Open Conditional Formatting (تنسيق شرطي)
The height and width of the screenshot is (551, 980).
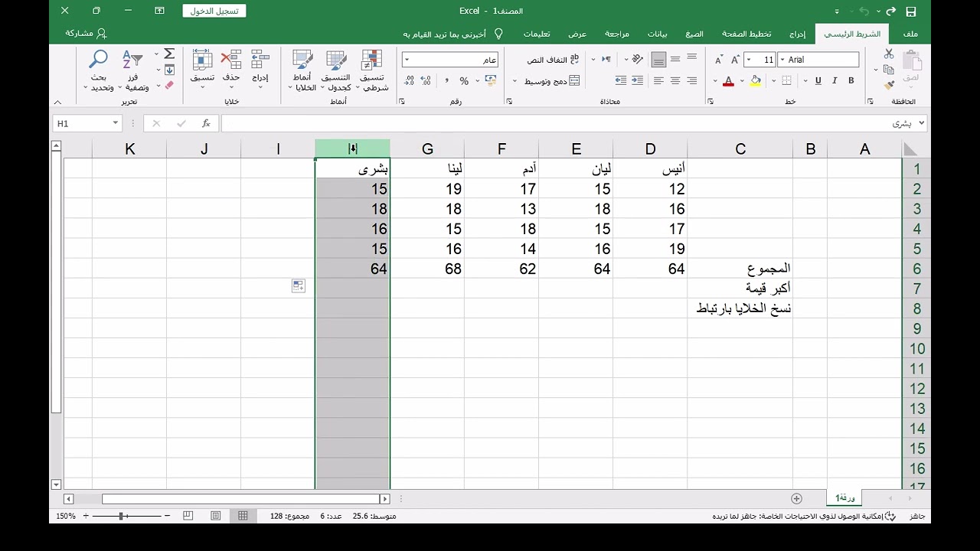pyautogui.click(x=372, y=71)
